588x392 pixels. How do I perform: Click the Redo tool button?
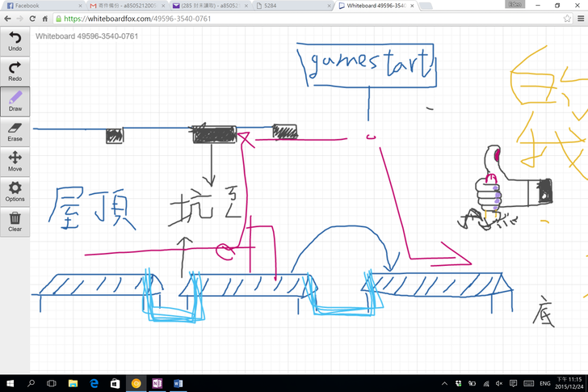[15, 71]
